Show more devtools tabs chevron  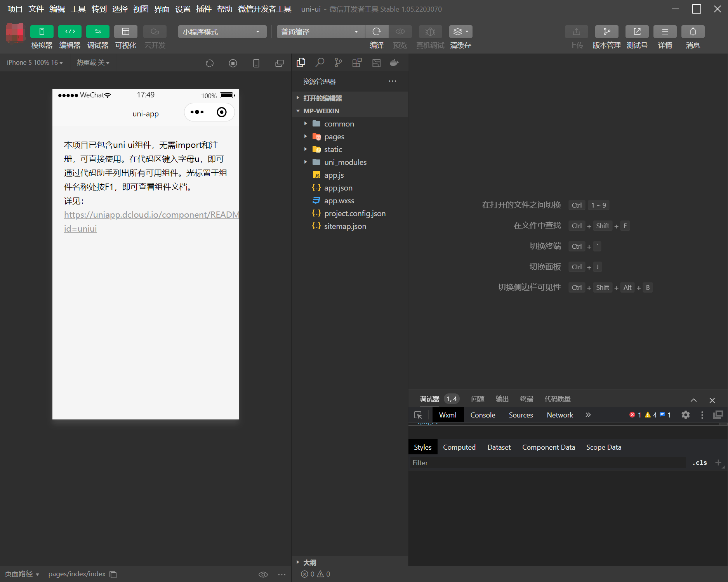point(588,415)
